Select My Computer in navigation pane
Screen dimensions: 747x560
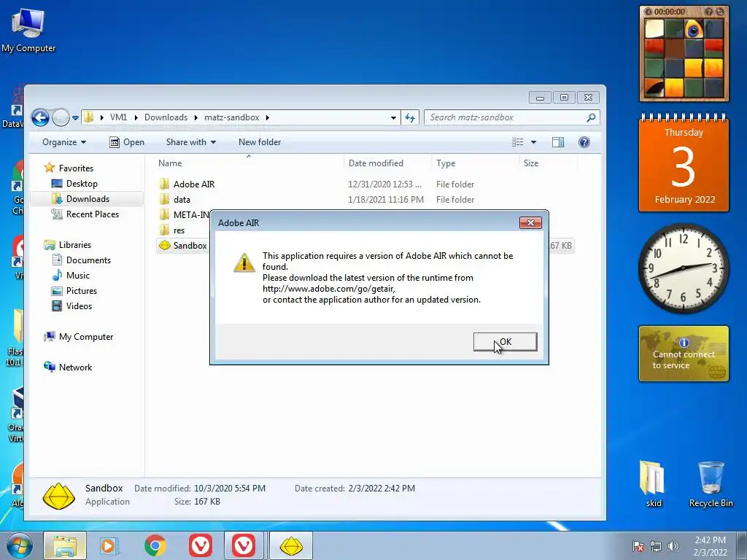pyautogui.click(x=86, y=337)
